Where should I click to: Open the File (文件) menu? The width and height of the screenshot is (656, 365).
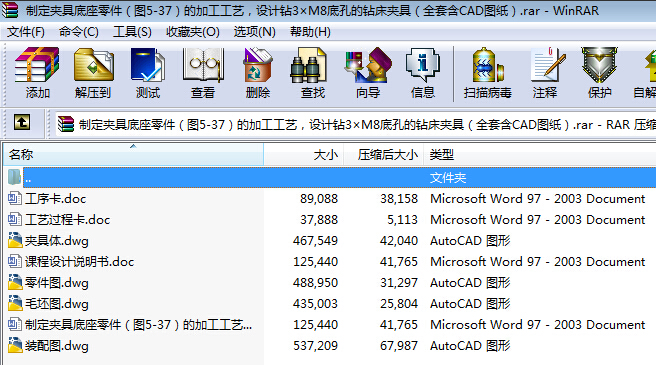(26, 32)
